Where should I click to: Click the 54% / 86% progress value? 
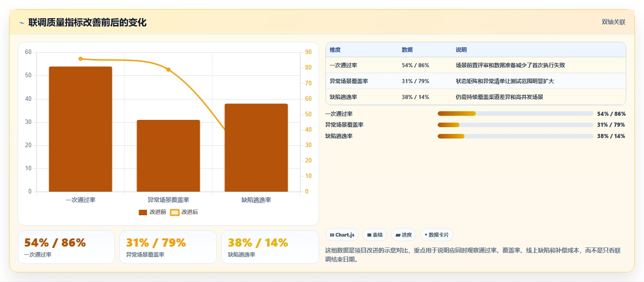point(611,114)
